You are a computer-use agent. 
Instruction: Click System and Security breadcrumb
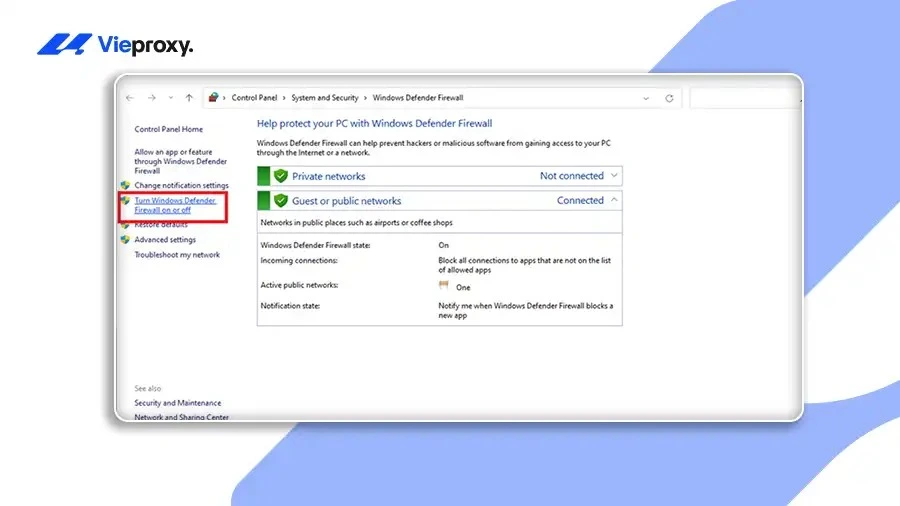pyautogui.click(x=325, y=98)
